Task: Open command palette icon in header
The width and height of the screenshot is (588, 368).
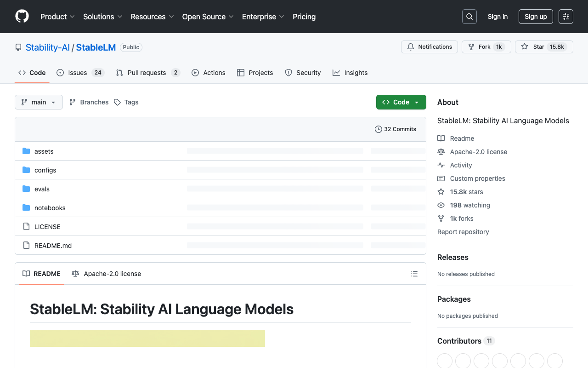Action: 566,17
